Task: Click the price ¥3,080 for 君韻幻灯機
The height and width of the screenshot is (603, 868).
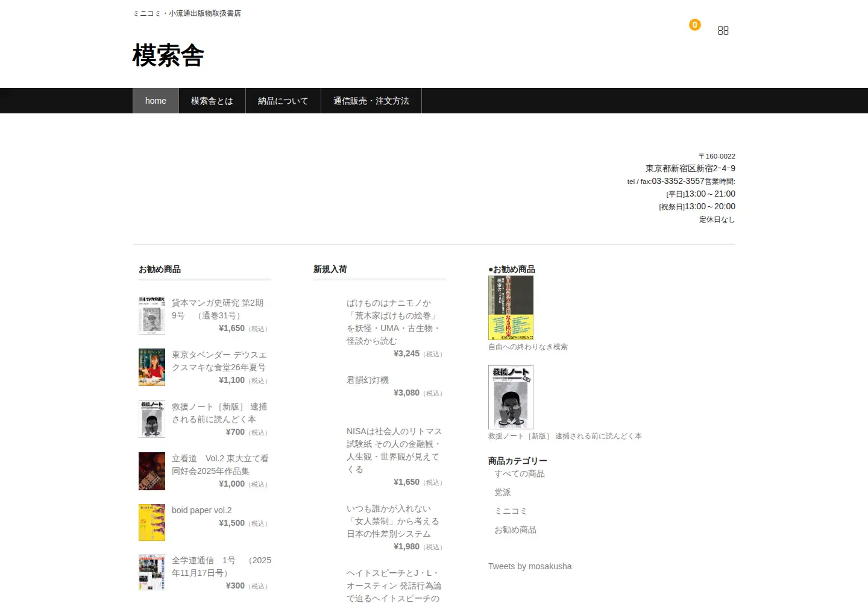Action: click(406, 393)
